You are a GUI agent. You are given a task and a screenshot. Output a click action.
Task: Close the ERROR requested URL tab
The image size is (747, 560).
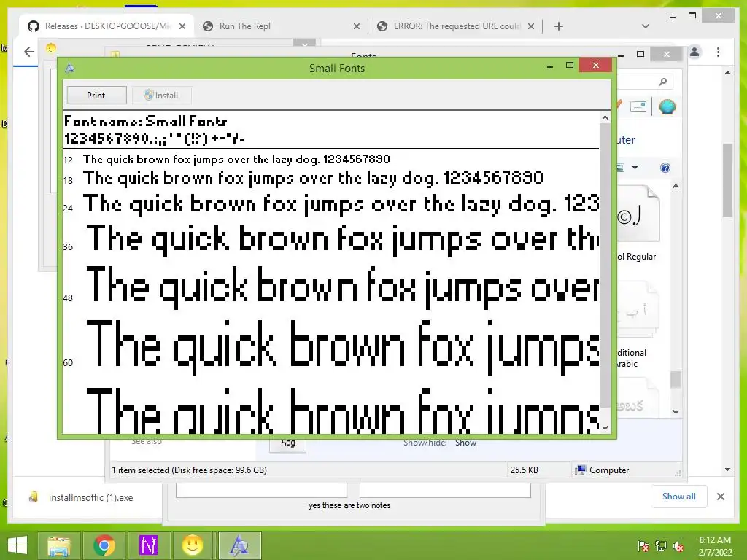click(x=531, y=26)
